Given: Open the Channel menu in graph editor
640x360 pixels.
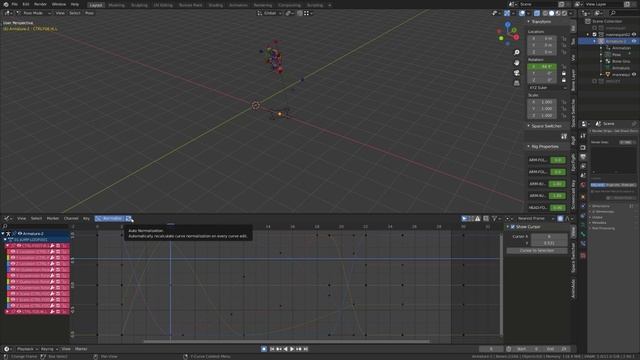Looking at the screenshot, I should [x=71, y=218].
